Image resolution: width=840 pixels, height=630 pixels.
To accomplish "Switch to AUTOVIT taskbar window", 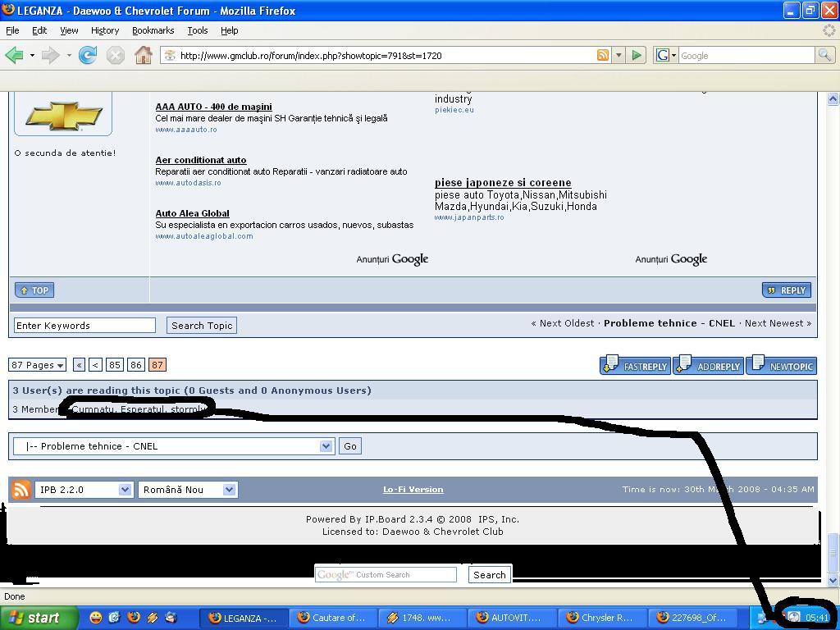I will (x=511, y=618).
